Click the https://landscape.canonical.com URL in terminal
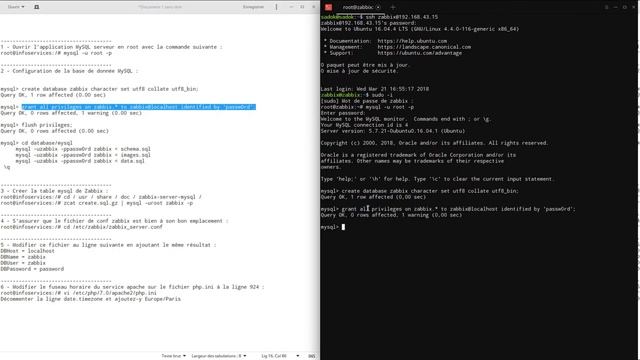The height and width of the screenshot is (360, 640). click(x=424, y=47)
